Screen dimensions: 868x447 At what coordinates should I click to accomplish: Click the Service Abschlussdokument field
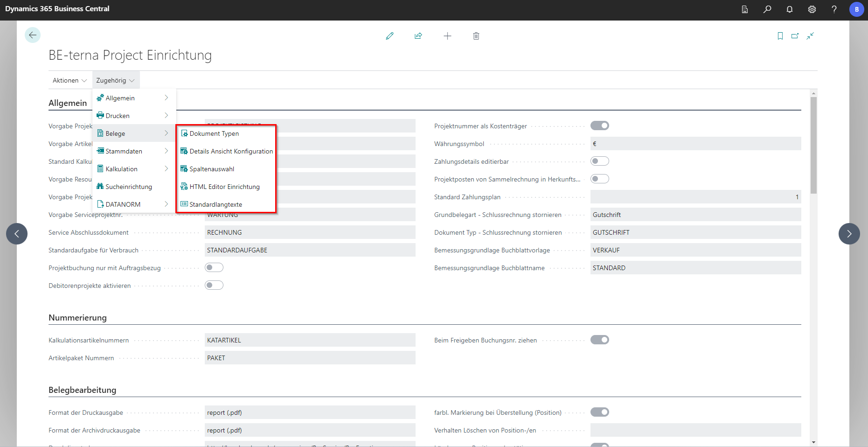pos(310,232)
